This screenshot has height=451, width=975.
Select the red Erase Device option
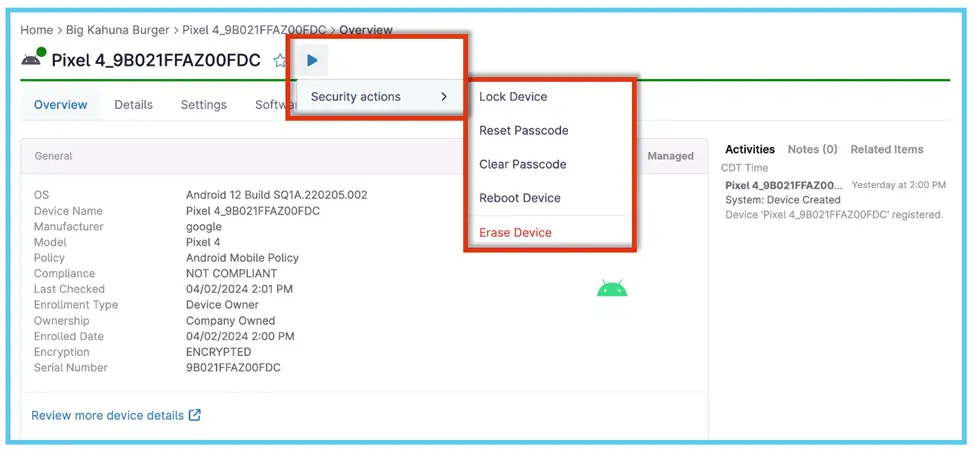tap(515, 233)
